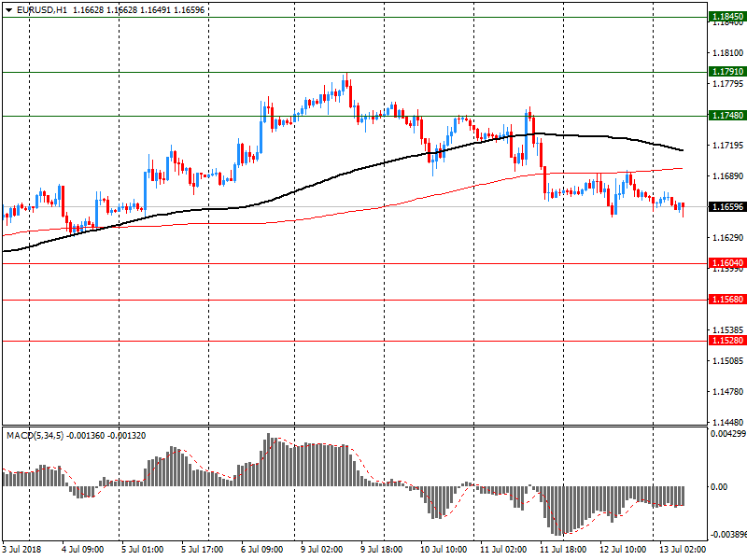Screen dimensions: 747x560
Task: Click the 1.15680 red price tag
Action: [726, 300]
